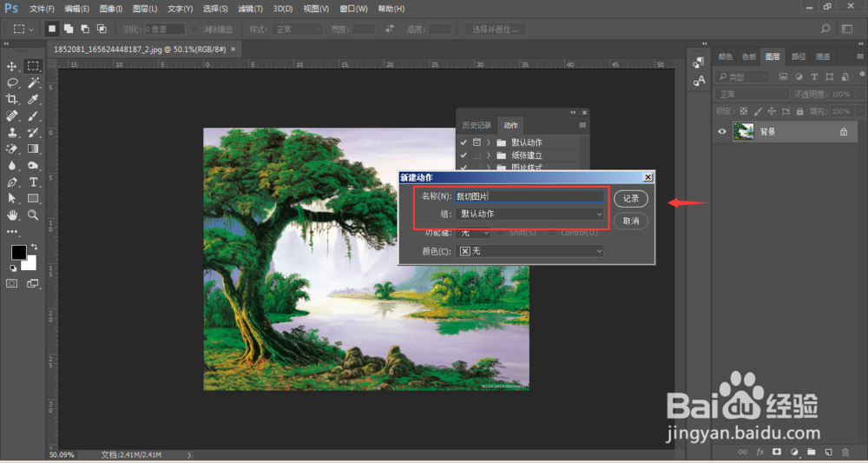Toggle layer filtering on/off switch
This screenshot has height=463, width=868.
click(x=863, y=75)
